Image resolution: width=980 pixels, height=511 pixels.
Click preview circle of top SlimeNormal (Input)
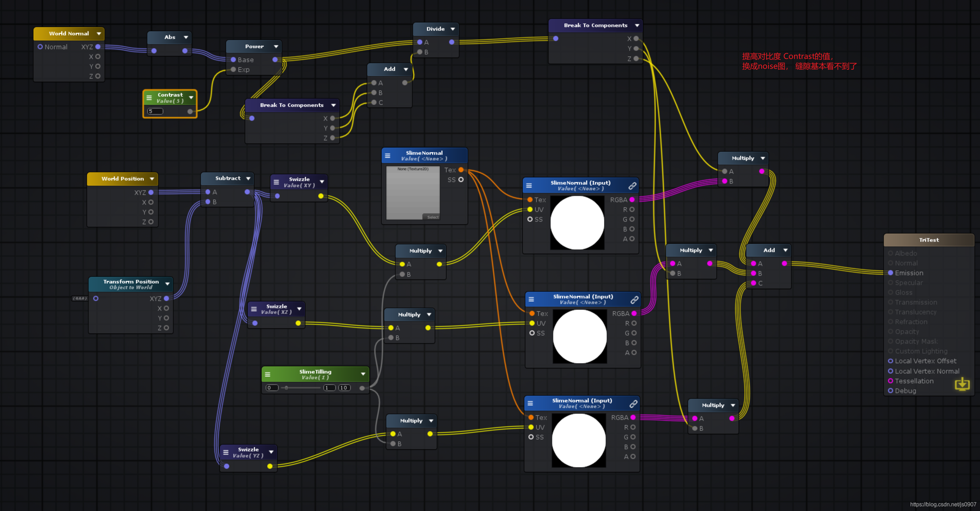577,222
